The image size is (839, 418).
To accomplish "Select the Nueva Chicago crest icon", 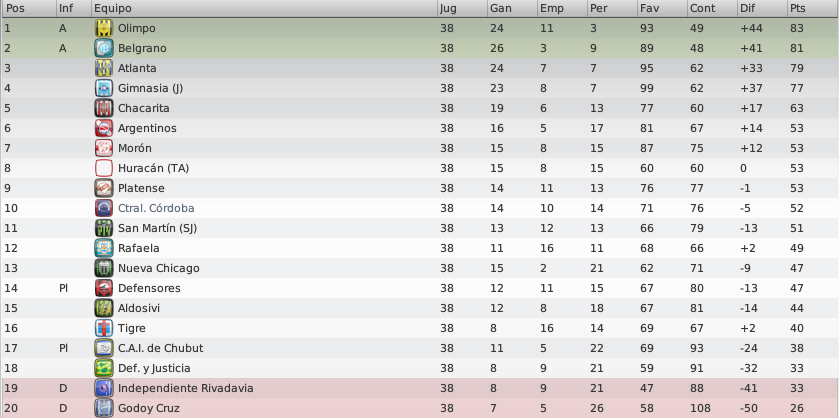I will pyautogui.click(x=104, y=268).
